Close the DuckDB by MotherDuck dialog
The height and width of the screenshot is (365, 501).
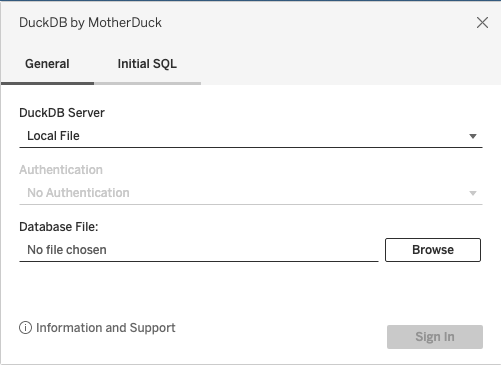(482, 23)
